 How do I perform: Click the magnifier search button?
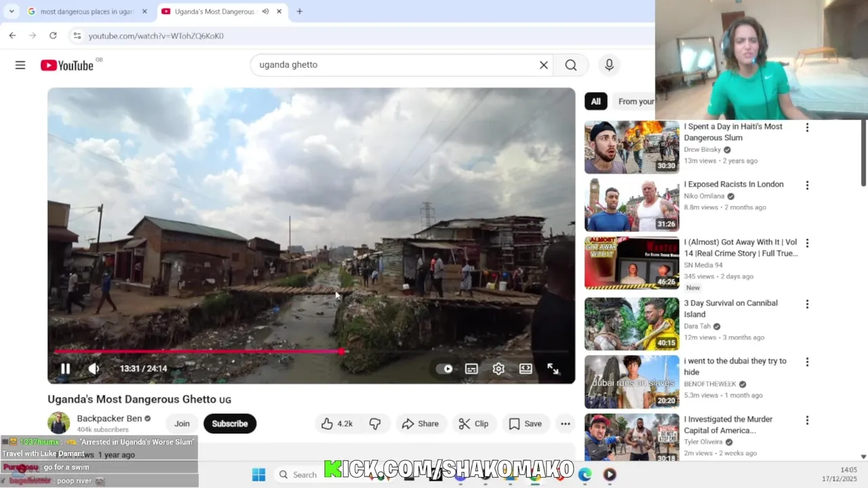(571, 65)
